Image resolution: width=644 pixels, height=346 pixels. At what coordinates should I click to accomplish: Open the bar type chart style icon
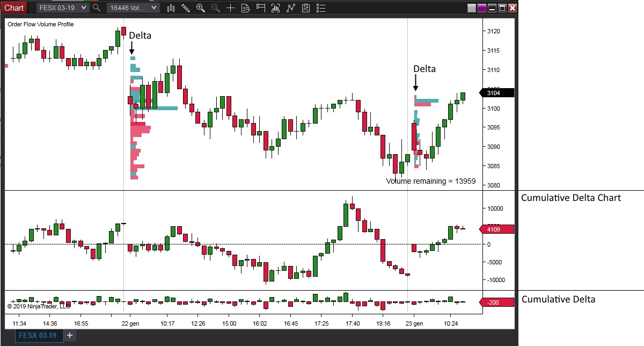tap(171, 8)
